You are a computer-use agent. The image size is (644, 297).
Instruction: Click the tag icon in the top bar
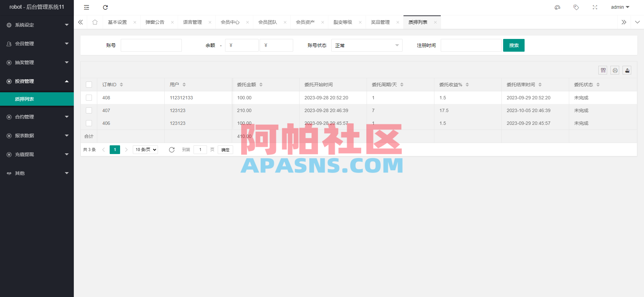pos(576,7)
